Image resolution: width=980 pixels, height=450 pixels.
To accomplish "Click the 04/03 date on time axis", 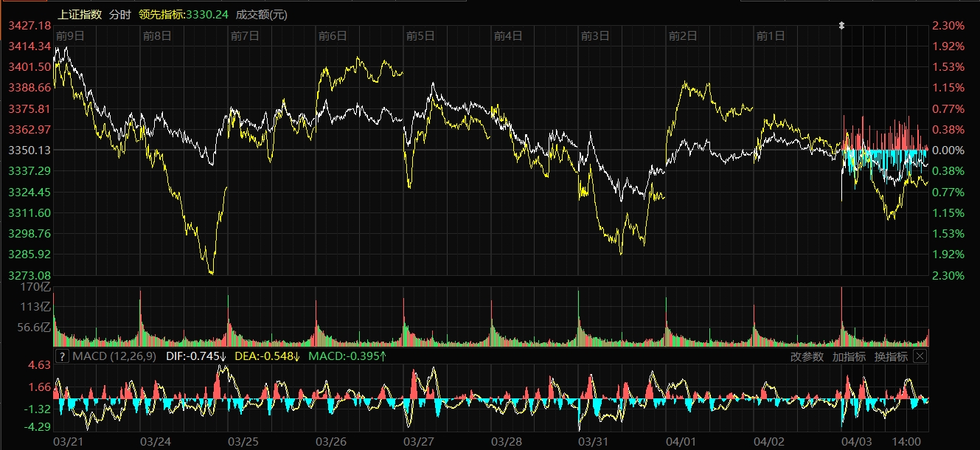I will (x=857, y=441).
